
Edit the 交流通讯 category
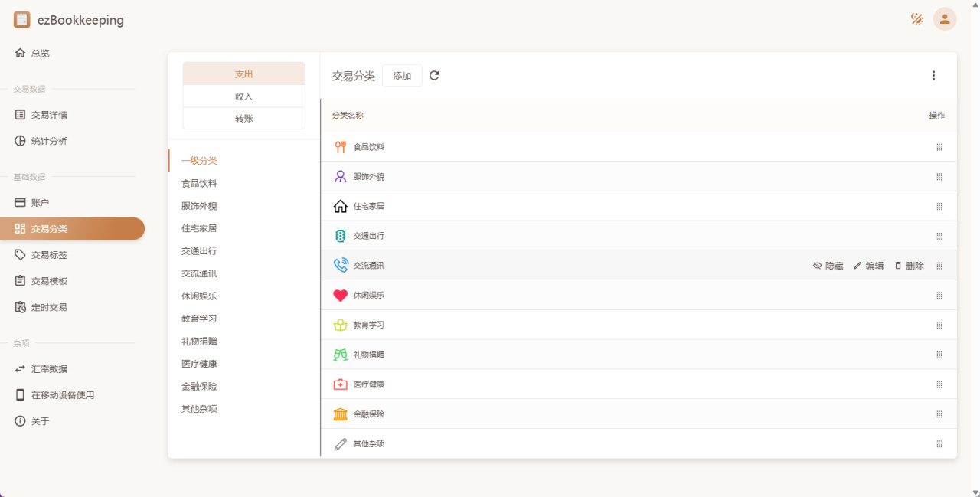tap(868, 266)
